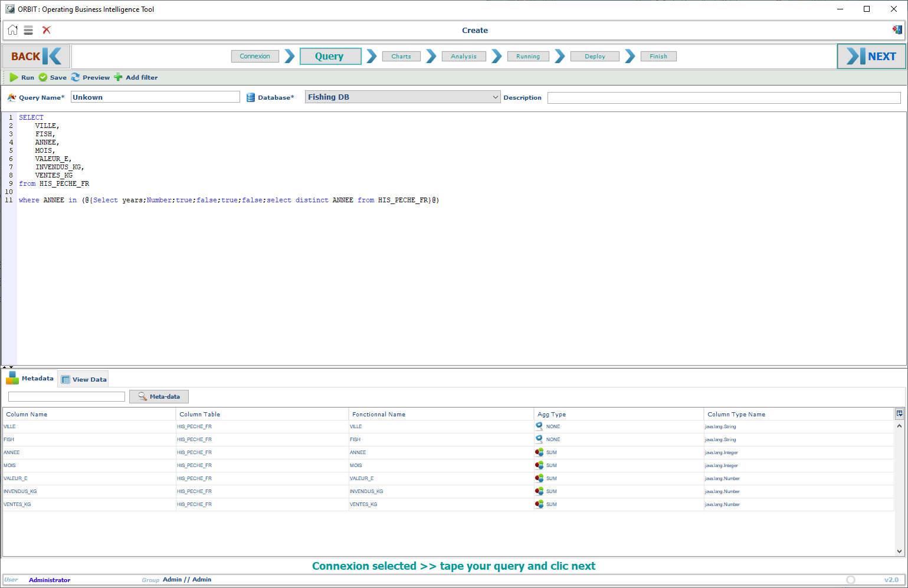Proceed with the NEXT button
Image resolution: width=908 pixels, height=588 pixels.
click(871, 57)
